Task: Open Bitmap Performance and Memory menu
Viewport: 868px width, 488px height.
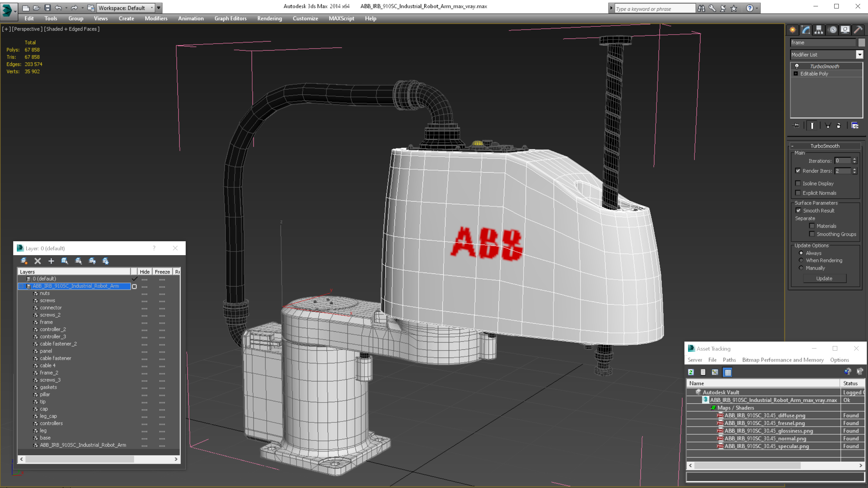Action: [783, 360]
